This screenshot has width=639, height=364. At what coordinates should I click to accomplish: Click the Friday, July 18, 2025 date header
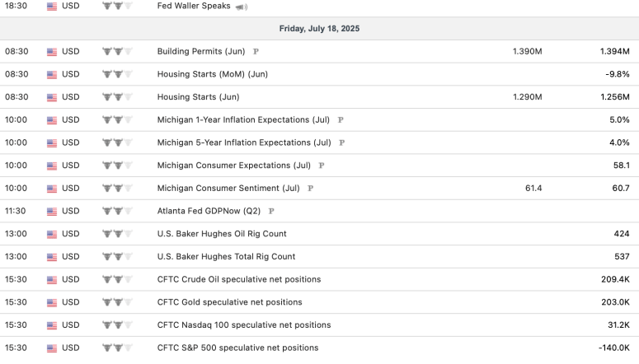coord(319,29)
